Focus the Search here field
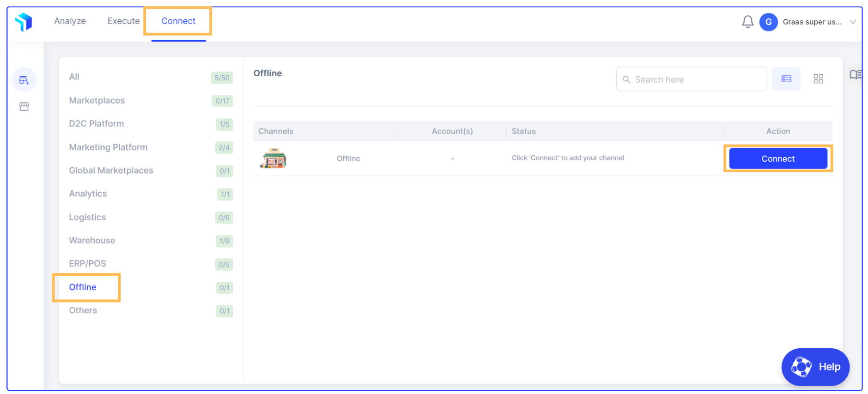 coord(691,79)
